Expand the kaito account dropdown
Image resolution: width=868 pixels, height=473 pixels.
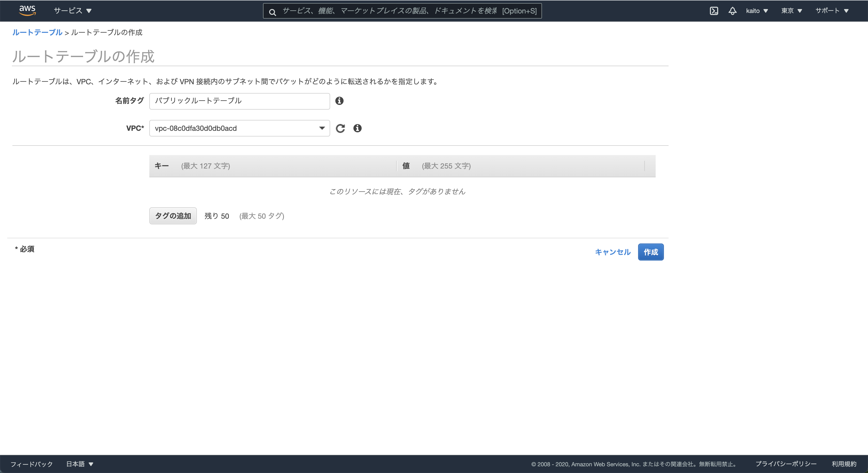(757, 11)
